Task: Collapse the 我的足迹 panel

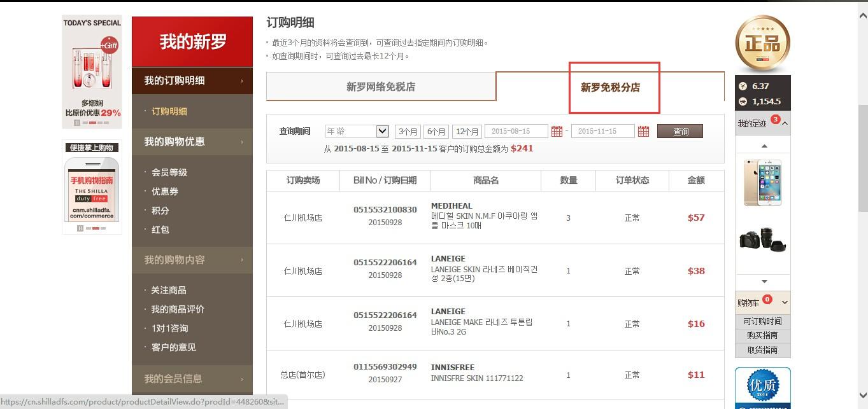Action: [x=785, y=123]
